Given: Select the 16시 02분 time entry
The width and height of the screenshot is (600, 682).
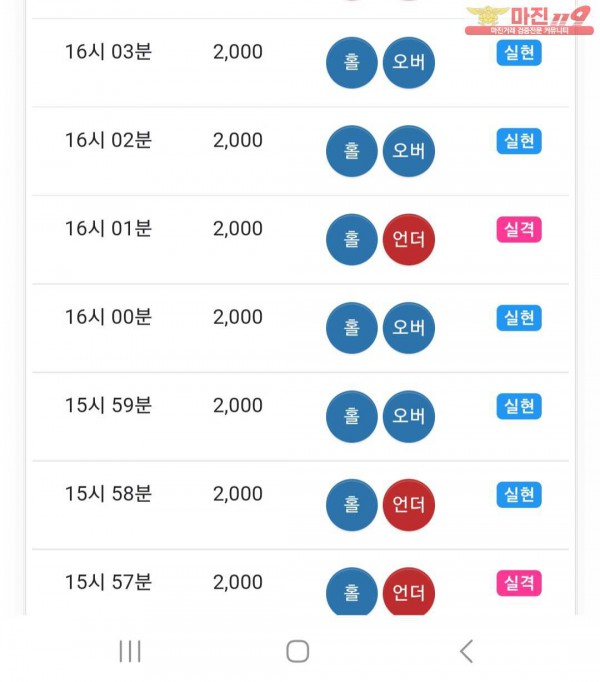Looking at the screenshot, I should tap(108, 140).
